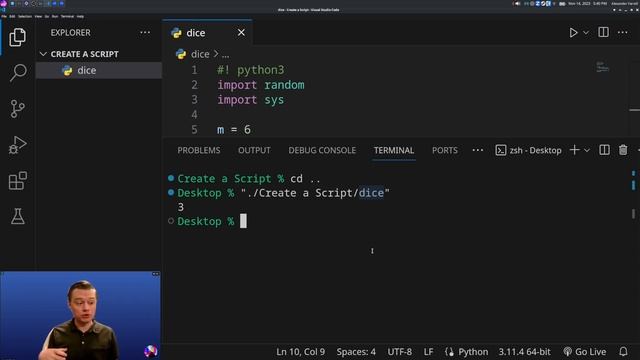Viewport: 640px width, 360px height.
Task: Click the terminal output '3'
Action: point(181,207)
